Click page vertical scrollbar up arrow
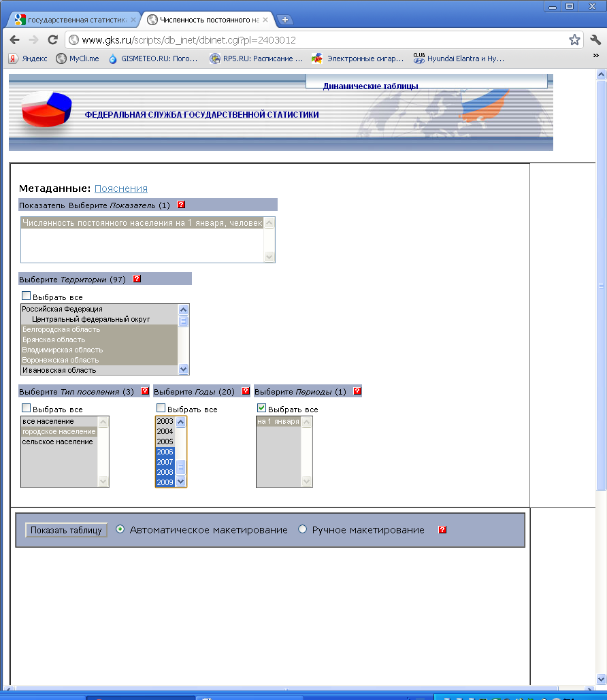This screenshot has height=700, width=607. tap(601, 75)
